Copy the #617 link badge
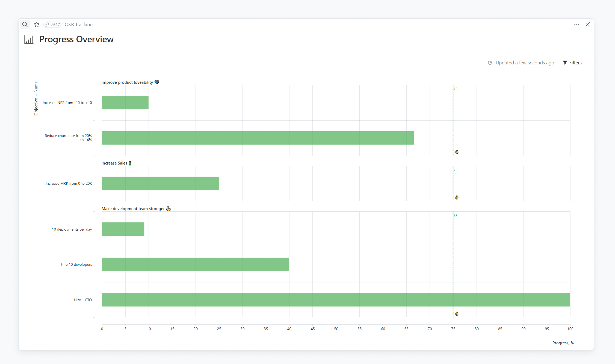Viewport: 615px width, 364px height. pos(52,25)
